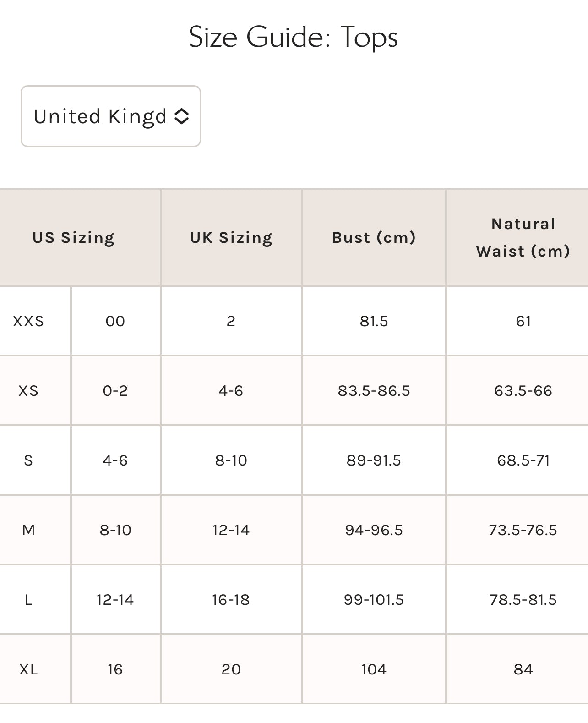
Task: Select the bust value 83.5-86.5
Action: (x=374, y=391)
